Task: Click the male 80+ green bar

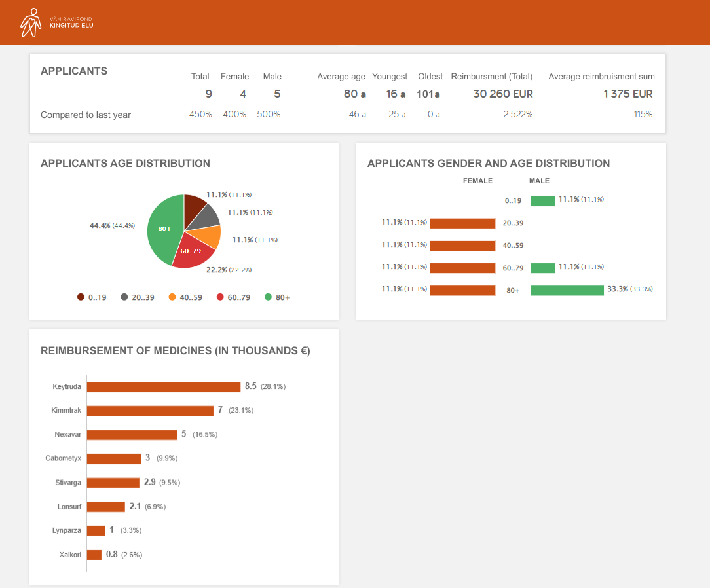Action: (x=567, y=290)
